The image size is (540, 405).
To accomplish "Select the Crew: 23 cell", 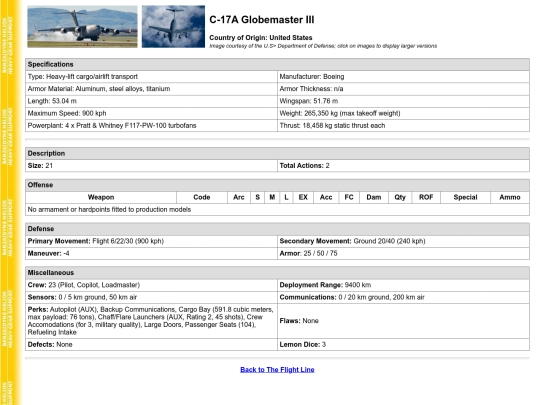I will 151,285.
